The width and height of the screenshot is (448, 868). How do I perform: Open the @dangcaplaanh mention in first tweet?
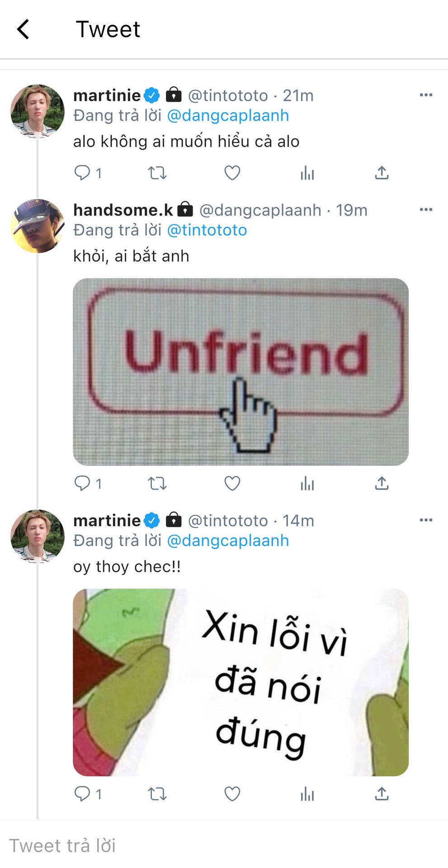click(228, 116)
